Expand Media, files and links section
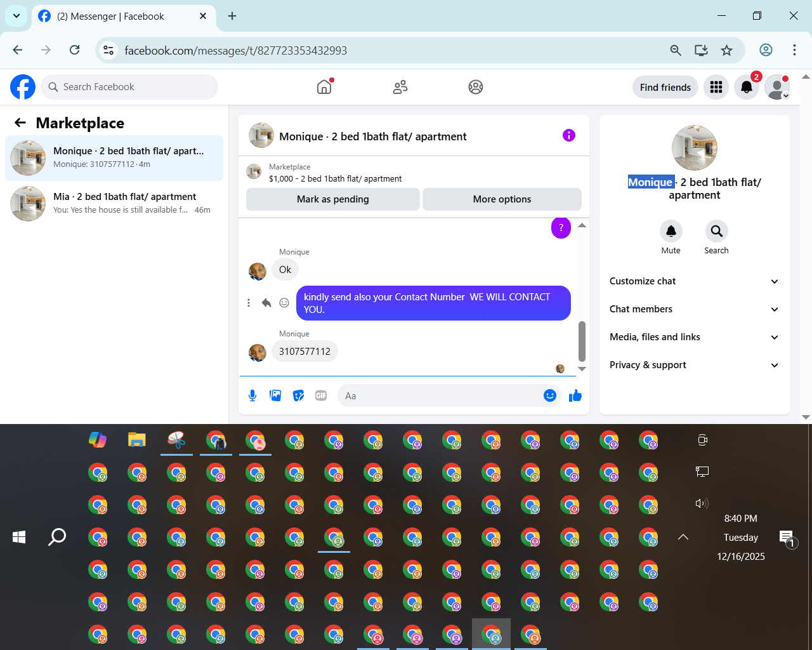The width and height of the screenshot is (812, 650). pos(694,337)
